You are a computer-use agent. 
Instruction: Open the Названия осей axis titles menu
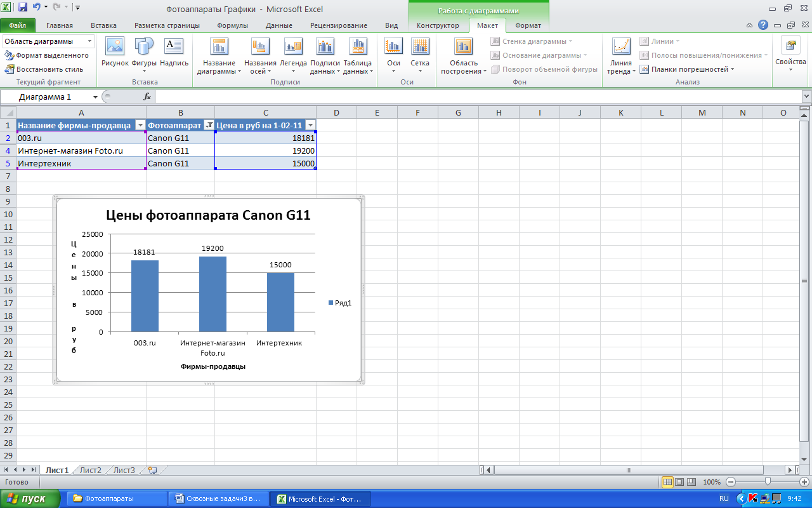click(x=260, y=56)
